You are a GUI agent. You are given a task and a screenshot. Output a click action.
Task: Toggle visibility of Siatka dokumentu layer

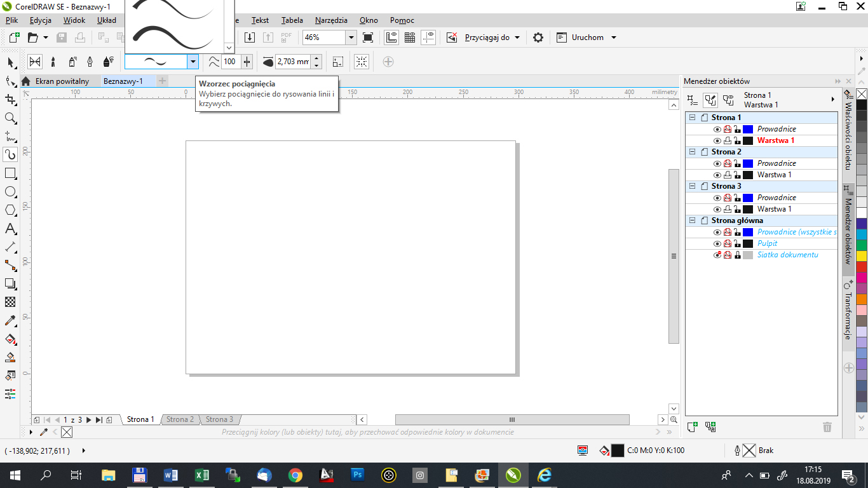tap(717, 255)
